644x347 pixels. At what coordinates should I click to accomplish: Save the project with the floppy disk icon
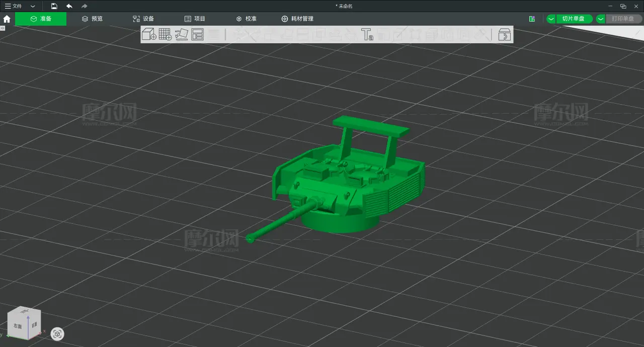pyautogui.click(x=54, y=6)
